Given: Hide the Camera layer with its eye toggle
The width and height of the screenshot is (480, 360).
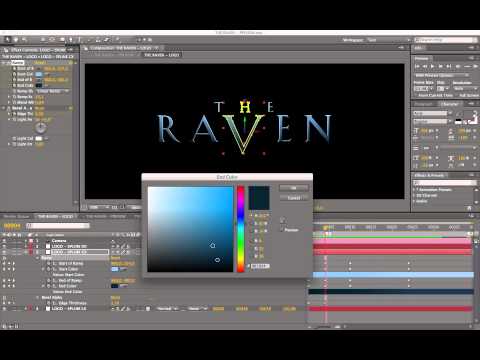Looking at the screenshot, I should (4, 241).
